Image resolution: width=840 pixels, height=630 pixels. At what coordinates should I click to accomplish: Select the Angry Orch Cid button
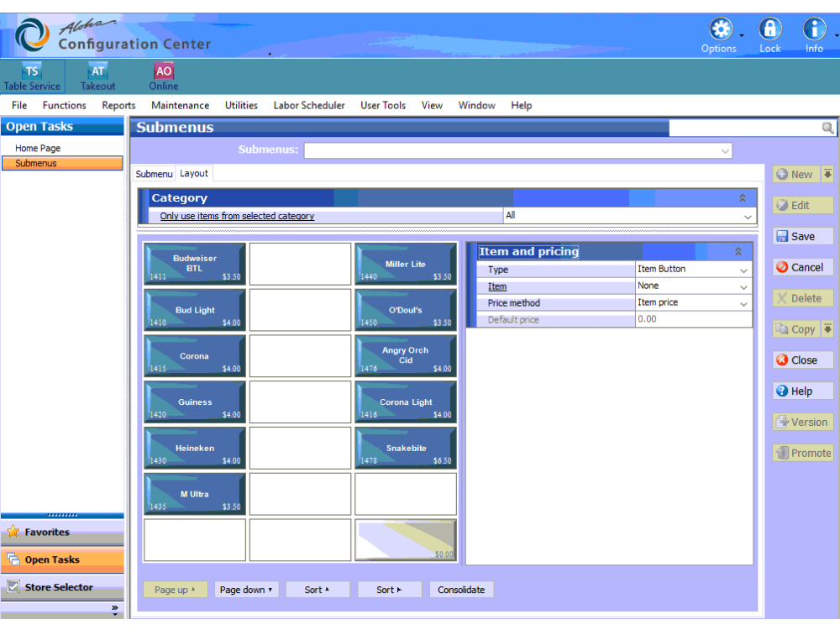406,355
